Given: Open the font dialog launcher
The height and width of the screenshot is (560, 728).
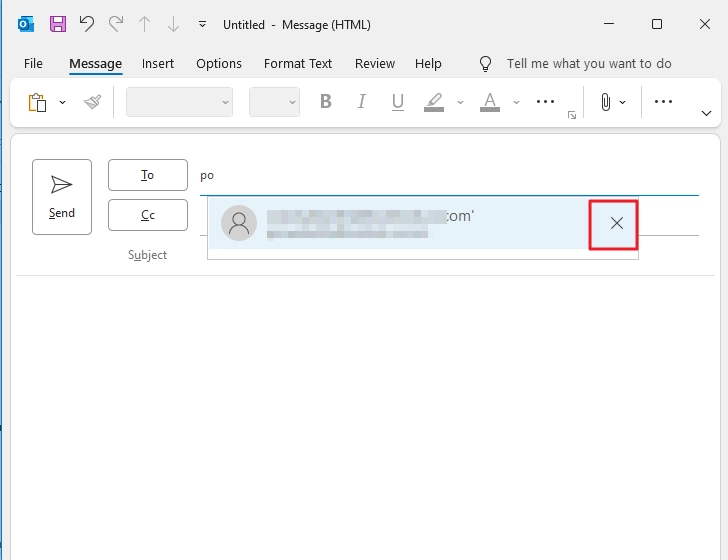Looking at the screenshot, I should coord(572,115).
